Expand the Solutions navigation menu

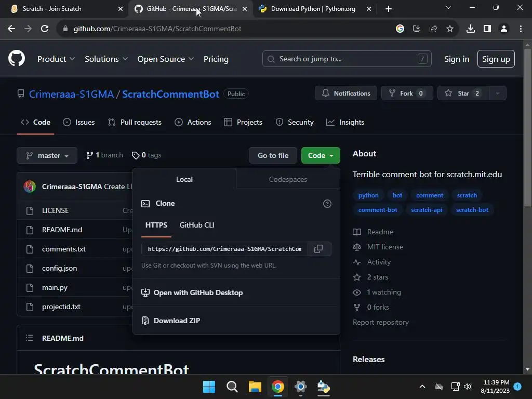[x=106, y=59]
